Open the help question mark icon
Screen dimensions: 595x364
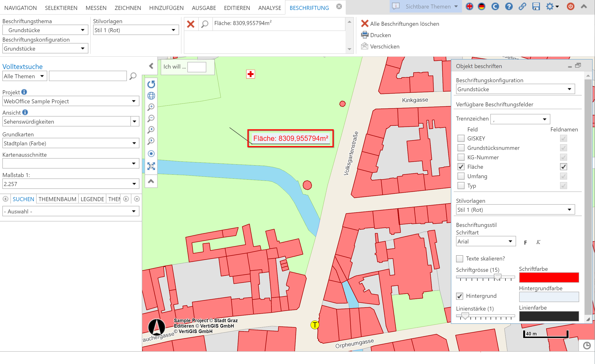point(509,7)
